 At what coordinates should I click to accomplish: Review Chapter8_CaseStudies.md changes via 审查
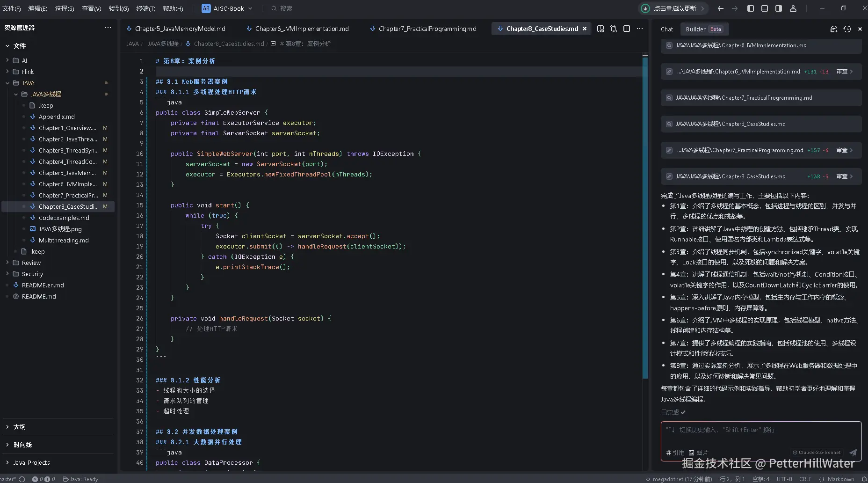tap(845, 176)
